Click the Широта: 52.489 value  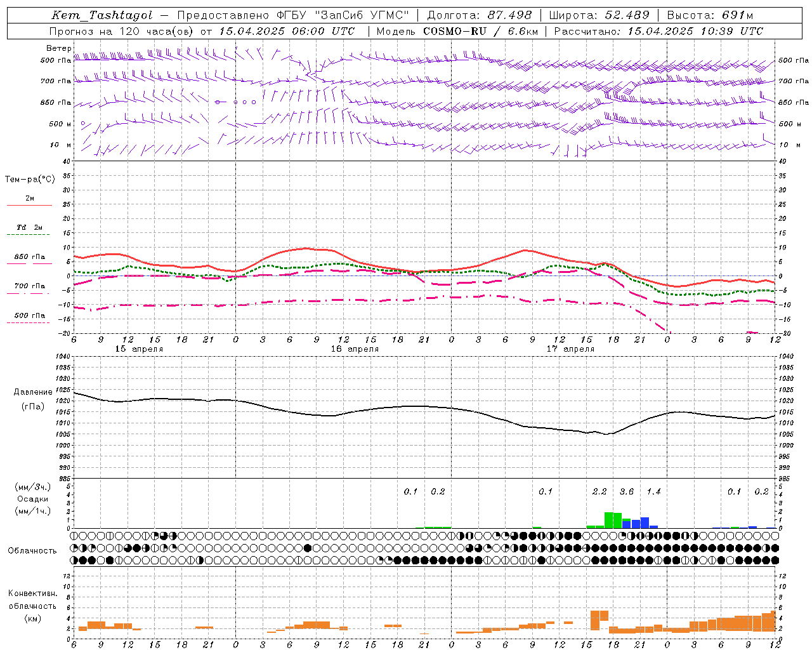pos(599,15)
